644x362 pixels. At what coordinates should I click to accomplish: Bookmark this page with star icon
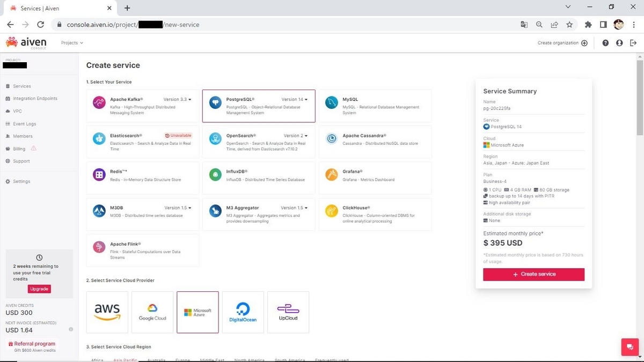569,25
